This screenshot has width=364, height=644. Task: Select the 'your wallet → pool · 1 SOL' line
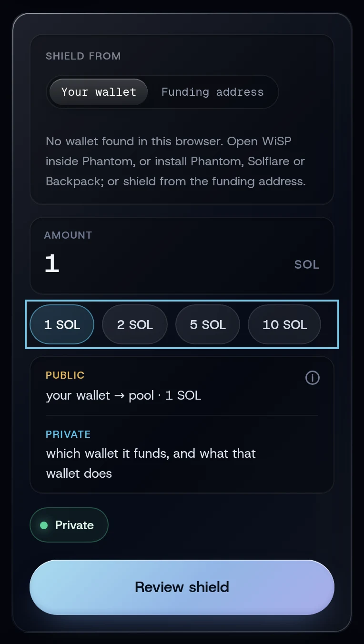tap(123, 395)
